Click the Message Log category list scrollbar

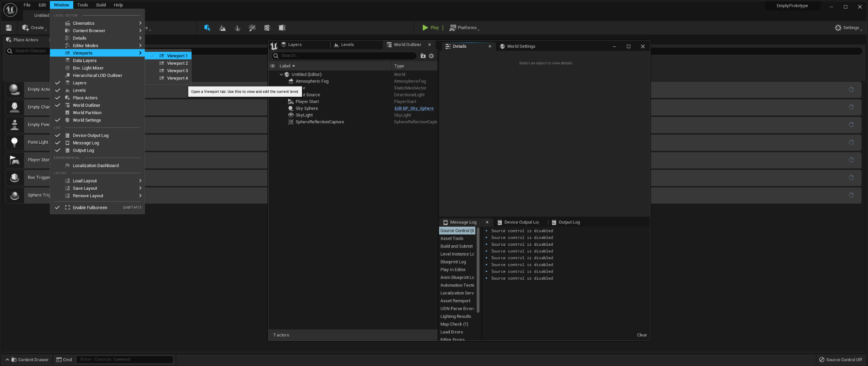tap(478, 270)
